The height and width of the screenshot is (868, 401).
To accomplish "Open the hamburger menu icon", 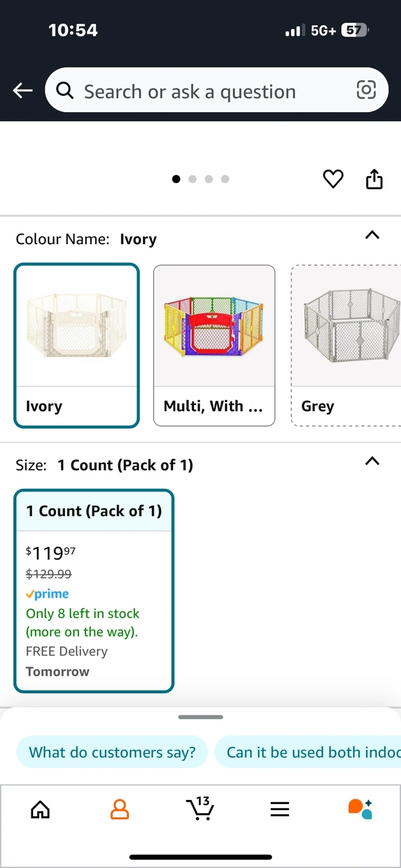I will click(x=280, y=810).
